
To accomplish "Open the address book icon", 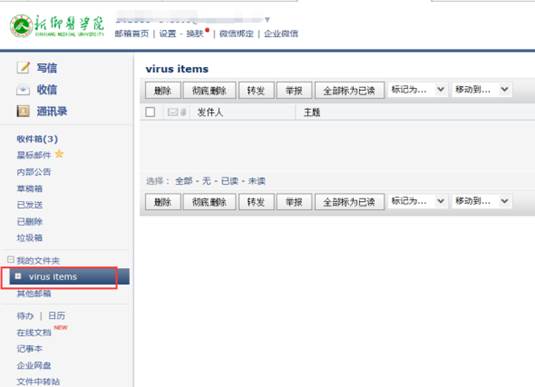I will [23, 111].
